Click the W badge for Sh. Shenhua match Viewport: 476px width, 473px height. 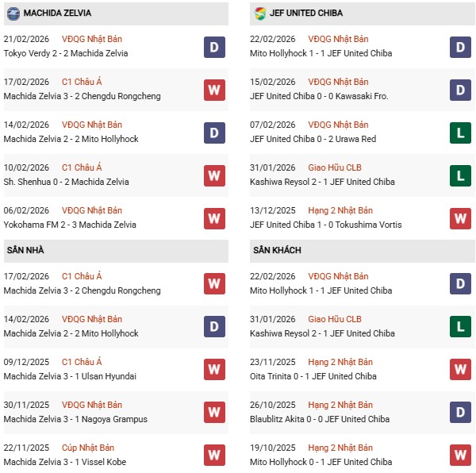tap(213, 175)
